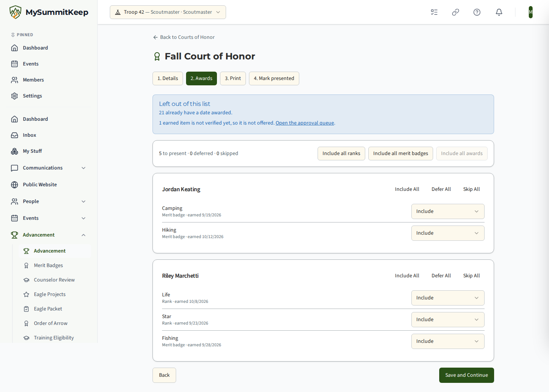The image size is (549, 392).
Task: Open Hiking include dropdown
Action: click(448, 233)
